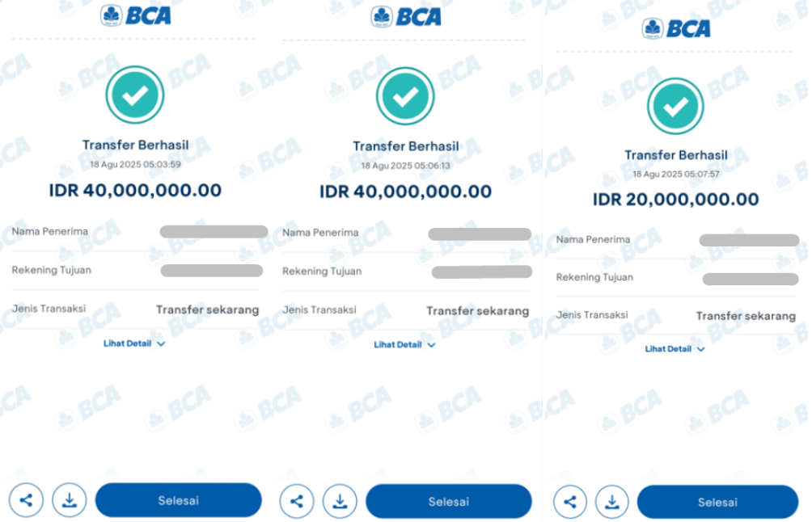Tap share icon on 05:06:13 receipt
812x522 pixels.
click(297, 501)
